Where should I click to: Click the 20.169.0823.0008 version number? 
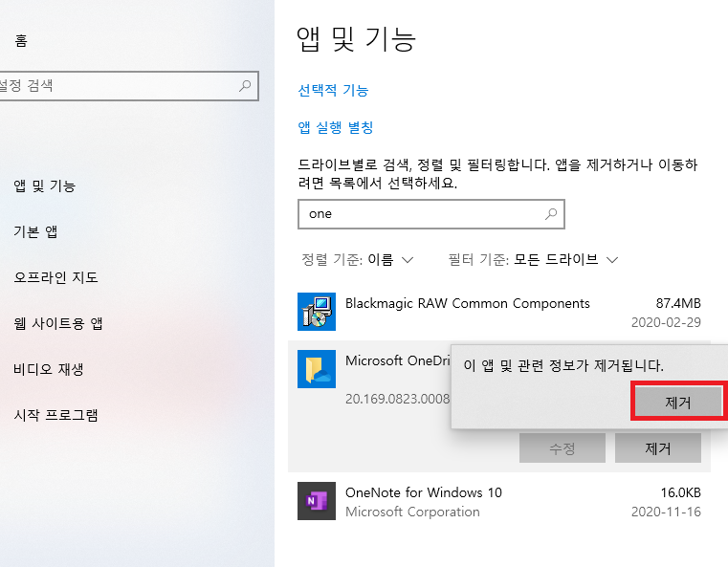pos(397,399)
